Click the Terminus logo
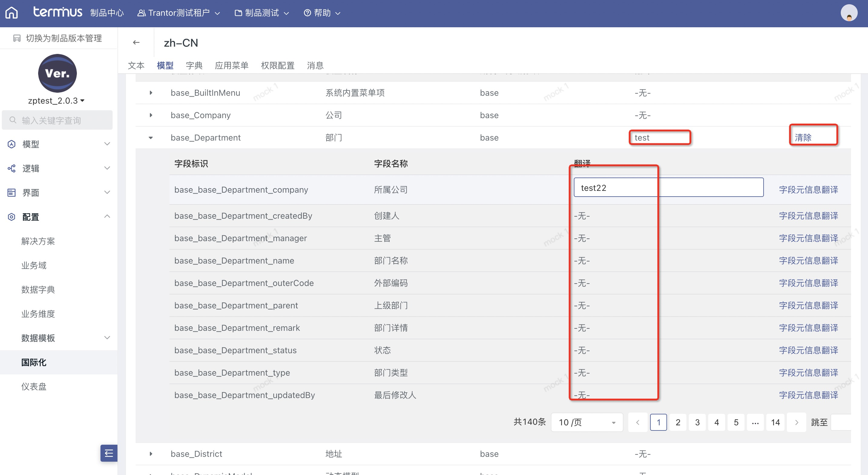The image size is (868, 475). tap(58, 12)
